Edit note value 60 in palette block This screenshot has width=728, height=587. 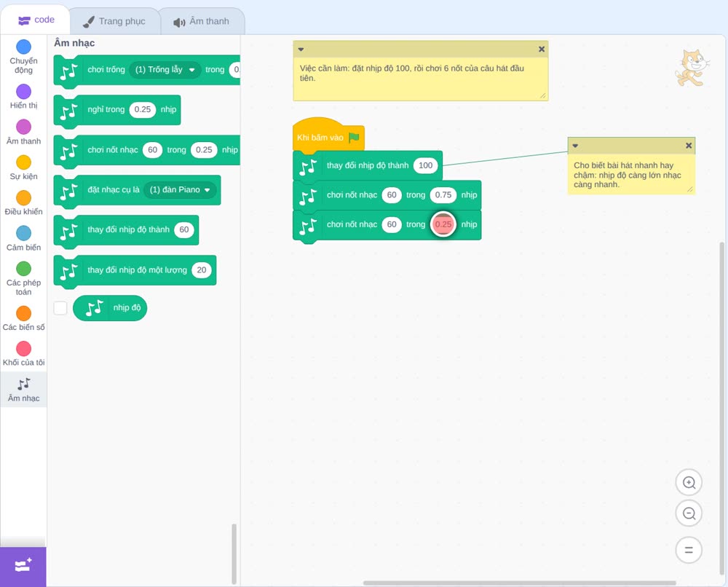153,149
